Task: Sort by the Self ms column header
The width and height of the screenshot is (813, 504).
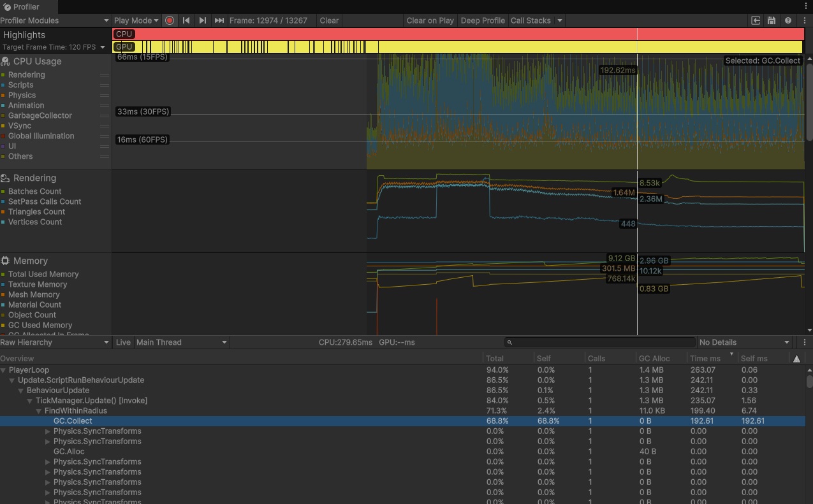Action: tap(763, 359)
